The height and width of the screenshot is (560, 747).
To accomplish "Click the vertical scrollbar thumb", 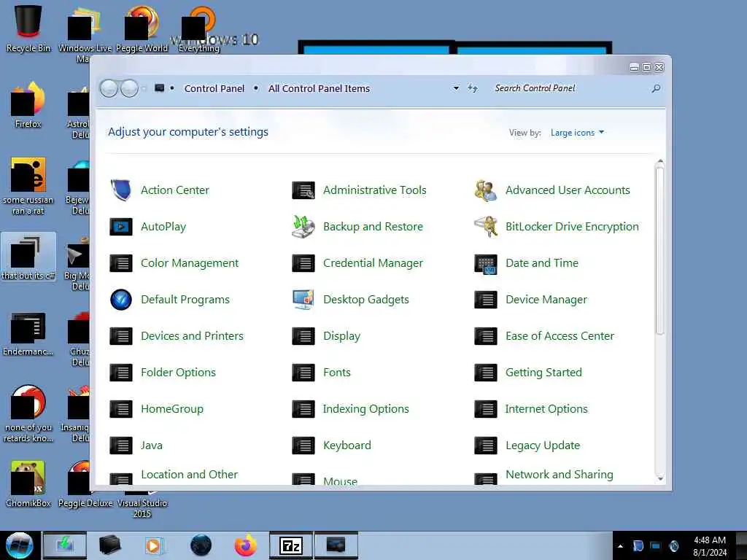I will click(x=659, y=251).
